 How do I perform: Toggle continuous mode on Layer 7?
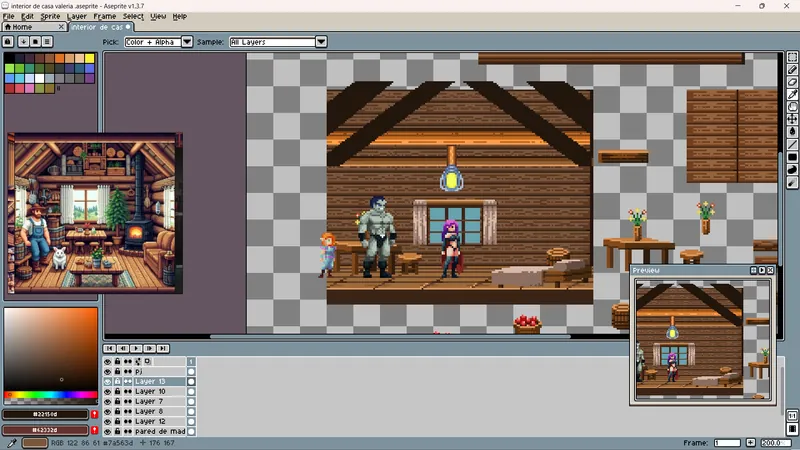tap(128, 402)
